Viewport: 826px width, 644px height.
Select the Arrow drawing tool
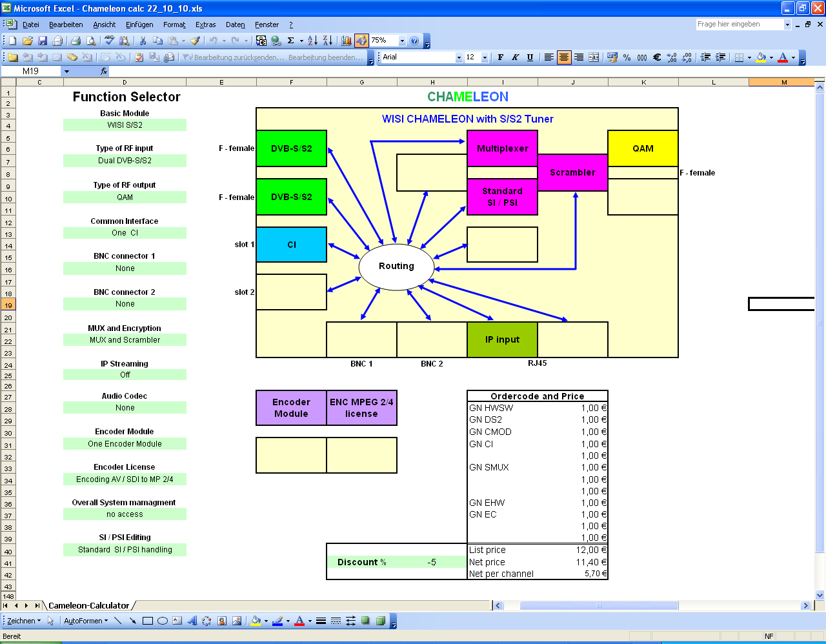[132, 621]
